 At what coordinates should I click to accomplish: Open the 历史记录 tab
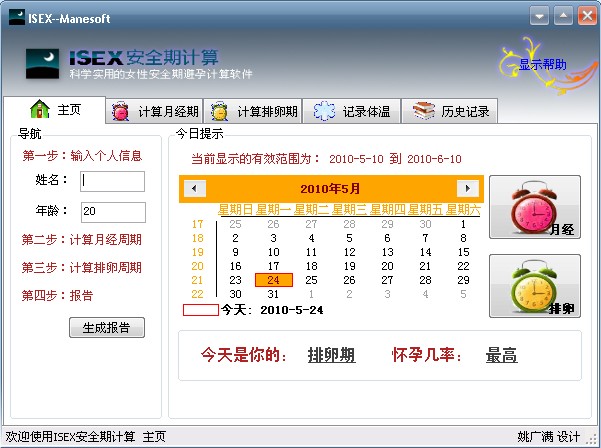click(x=450, y=112)
